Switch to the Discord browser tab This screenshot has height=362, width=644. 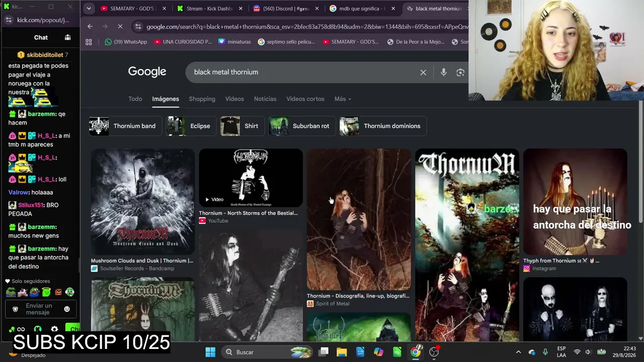286,9
